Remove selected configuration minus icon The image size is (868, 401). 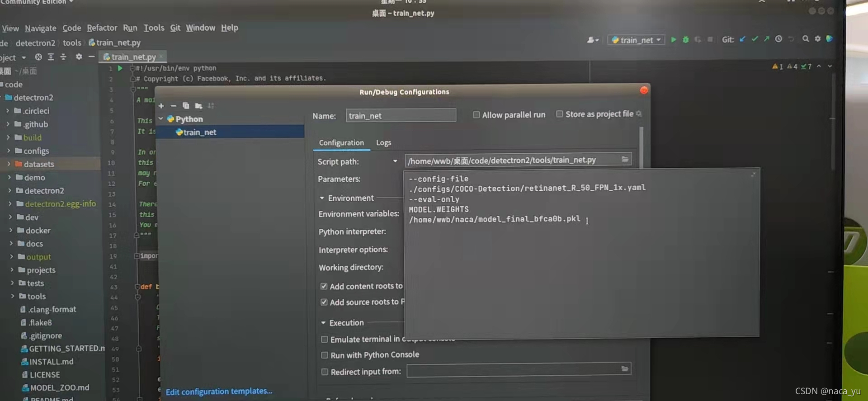(x=174, y=106)
